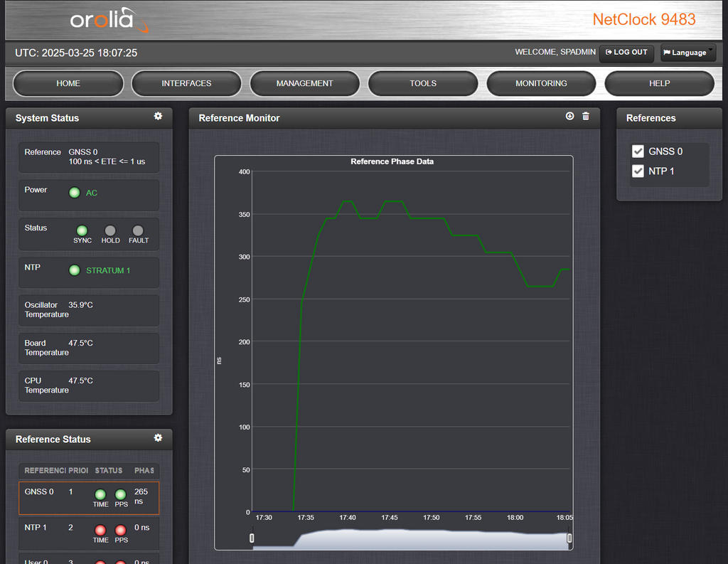Click GNSS 0 TIME green indicator
Image resolution: width=728 pixels, height=564 pixels.
(x=100, y=494)
